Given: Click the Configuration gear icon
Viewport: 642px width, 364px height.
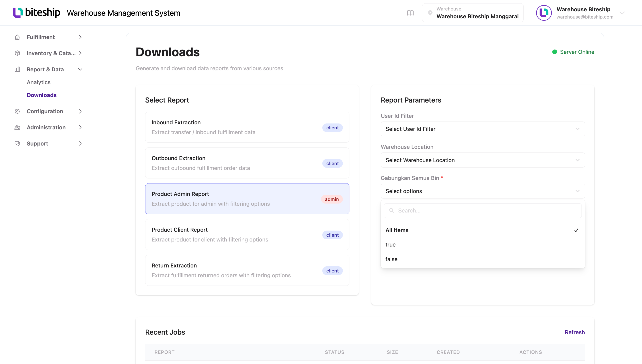Looking at the screenshot, I should point(17,111).
